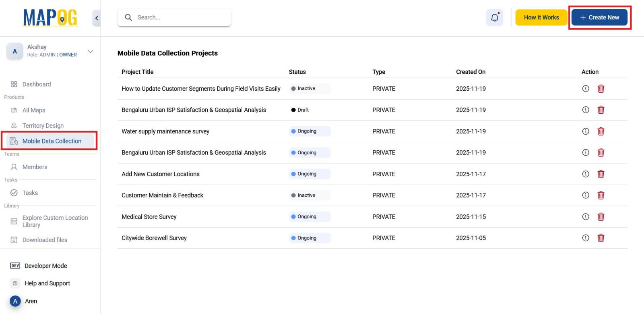Viewport: 644px width, 314px height.
Task: Click the How It Works button
Action: click(x=541, y=17)
